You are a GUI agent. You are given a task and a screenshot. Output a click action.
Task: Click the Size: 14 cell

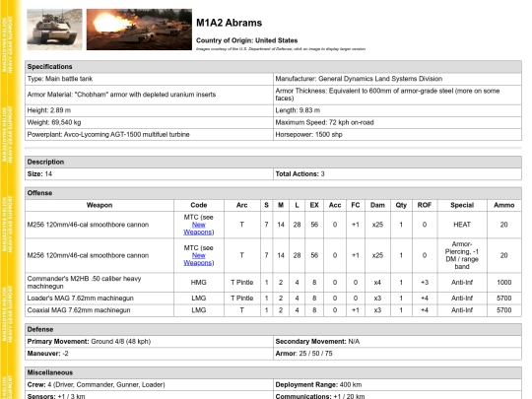(x=150, y=174)
